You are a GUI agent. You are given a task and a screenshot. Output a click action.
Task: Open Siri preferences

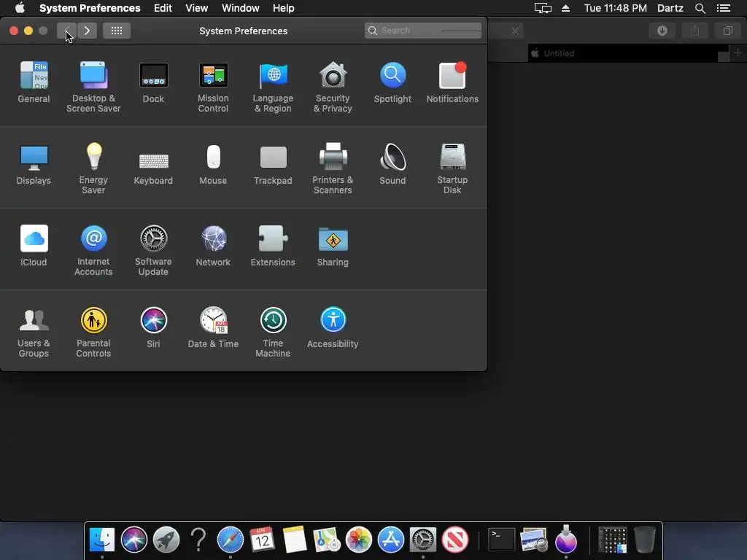pos(153,327)
